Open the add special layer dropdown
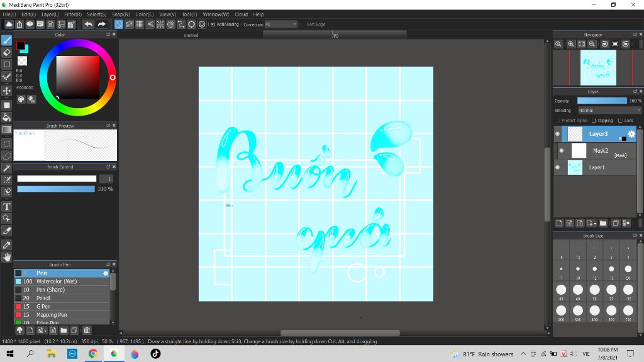644x362 pixels. (x=592, y=223)
